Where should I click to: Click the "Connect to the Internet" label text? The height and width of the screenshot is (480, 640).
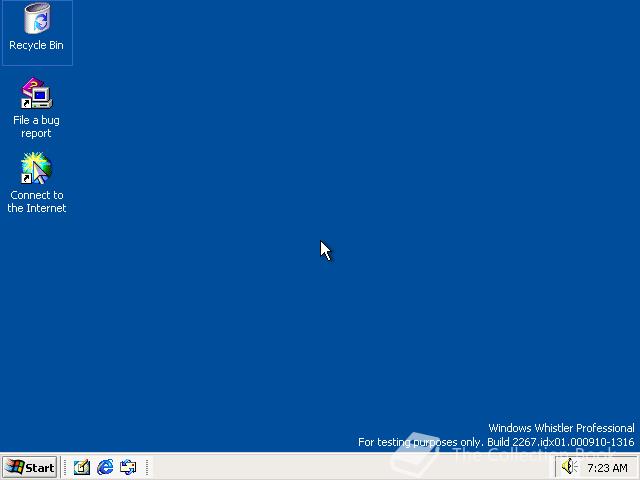click(37, 202)
